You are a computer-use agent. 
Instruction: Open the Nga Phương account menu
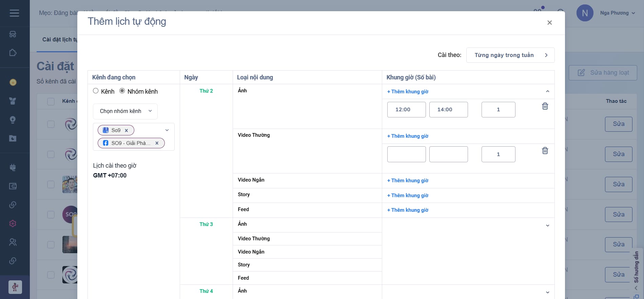pos(618,13)
